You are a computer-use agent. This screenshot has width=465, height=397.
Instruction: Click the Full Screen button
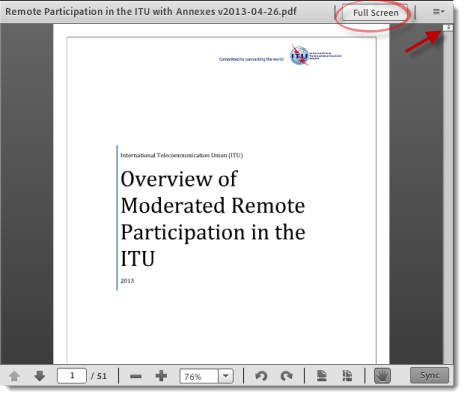click(375, 13)
